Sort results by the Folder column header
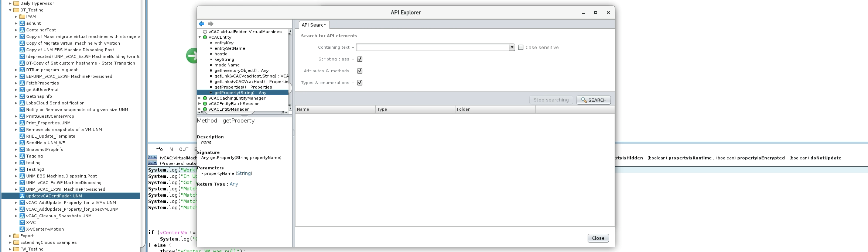This screenshot has width=868, height=252. (x=495, y=109)
